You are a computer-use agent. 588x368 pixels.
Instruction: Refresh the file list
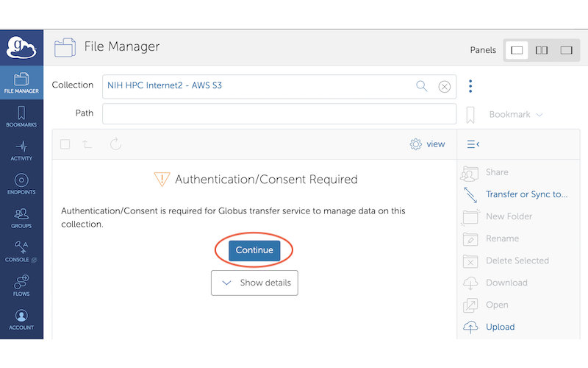115,144
